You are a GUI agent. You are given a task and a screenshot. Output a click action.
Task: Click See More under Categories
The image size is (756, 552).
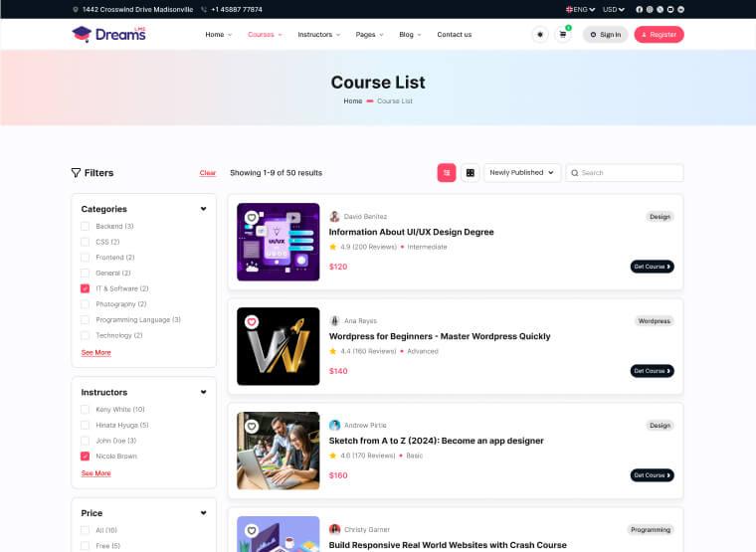point(95,352)
